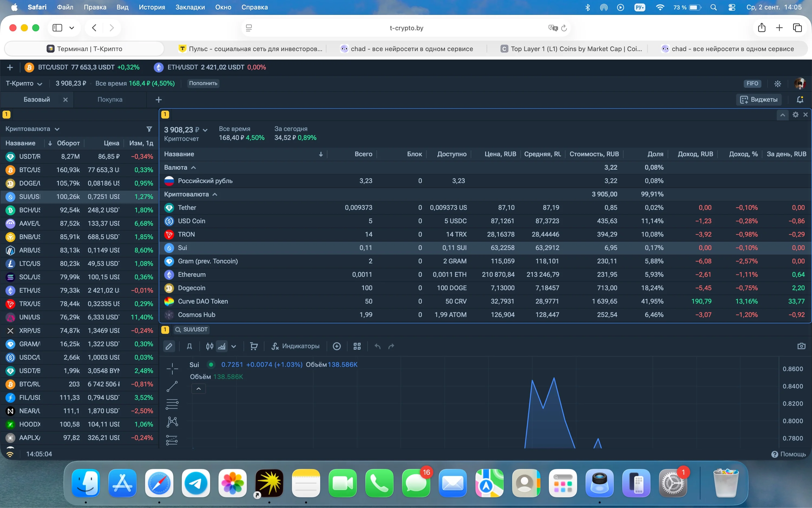
Task: Open the Закладки menu
Action: tap(190, 7)
